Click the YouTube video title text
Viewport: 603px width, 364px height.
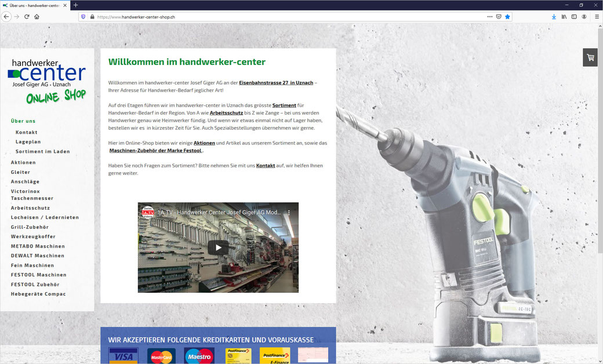[x=219, y=212]
